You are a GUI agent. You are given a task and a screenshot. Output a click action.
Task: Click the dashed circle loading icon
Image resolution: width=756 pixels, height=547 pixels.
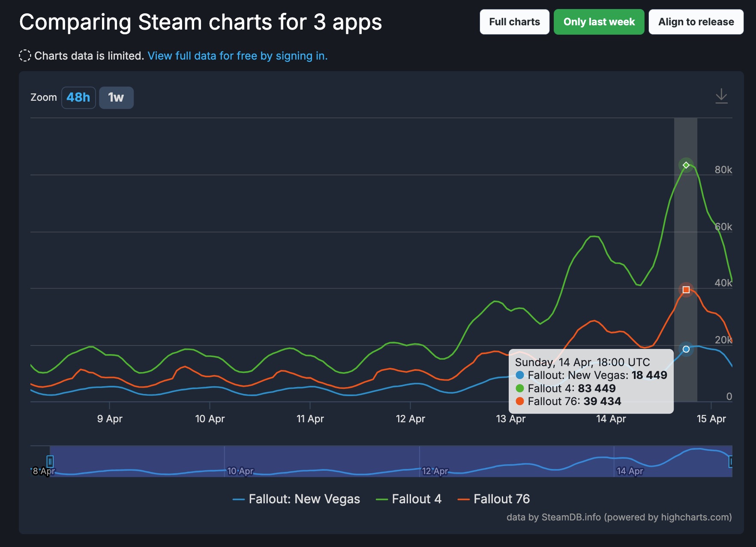coord(25,56)
